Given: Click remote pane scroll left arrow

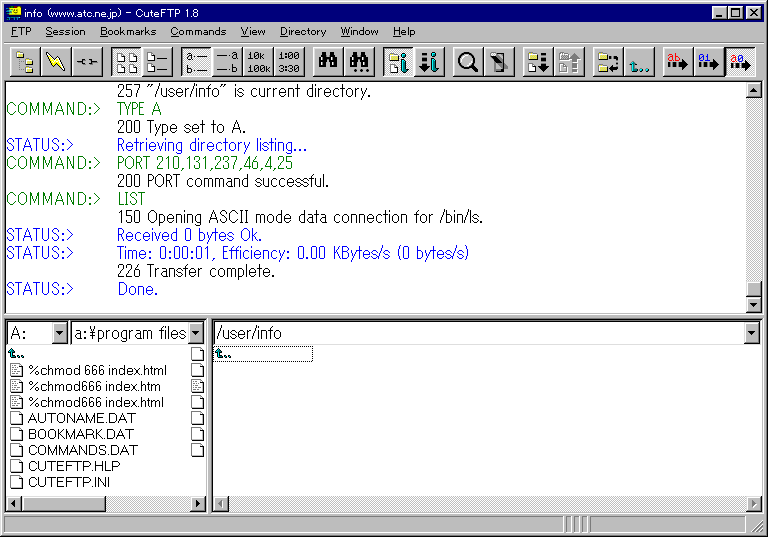Looking at the screenshot, I should [221, 504].
